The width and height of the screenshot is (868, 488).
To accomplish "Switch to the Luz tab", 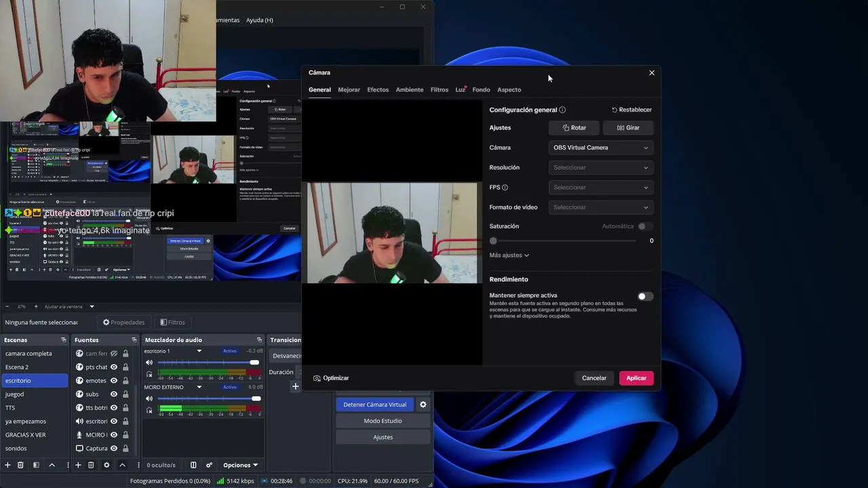I will (x=460, y=89).
